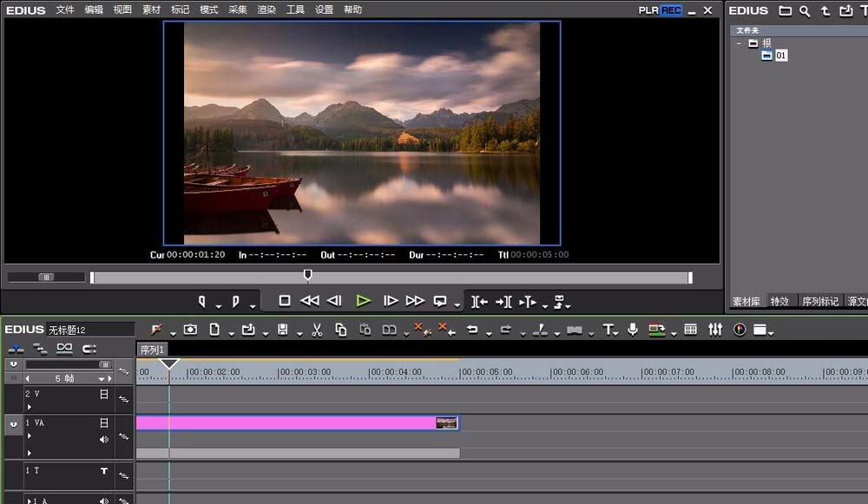Stop playback with the square stop button
This screenshot has width=868, height=504.
pyautogui.click(x=285, y=300)
